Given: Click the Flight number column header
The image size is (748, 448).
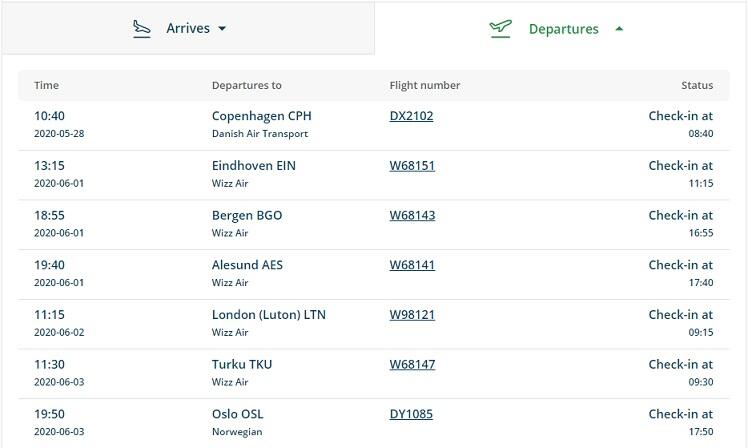Looking at the screenshot, I should pyautogui.click(x=425, y=85).
